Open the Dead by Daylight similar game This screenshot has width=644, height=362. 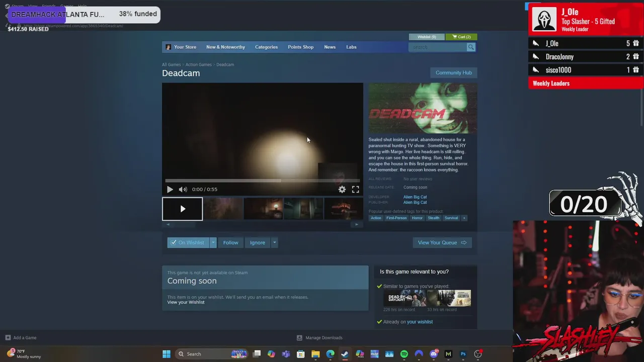[405, 298]
